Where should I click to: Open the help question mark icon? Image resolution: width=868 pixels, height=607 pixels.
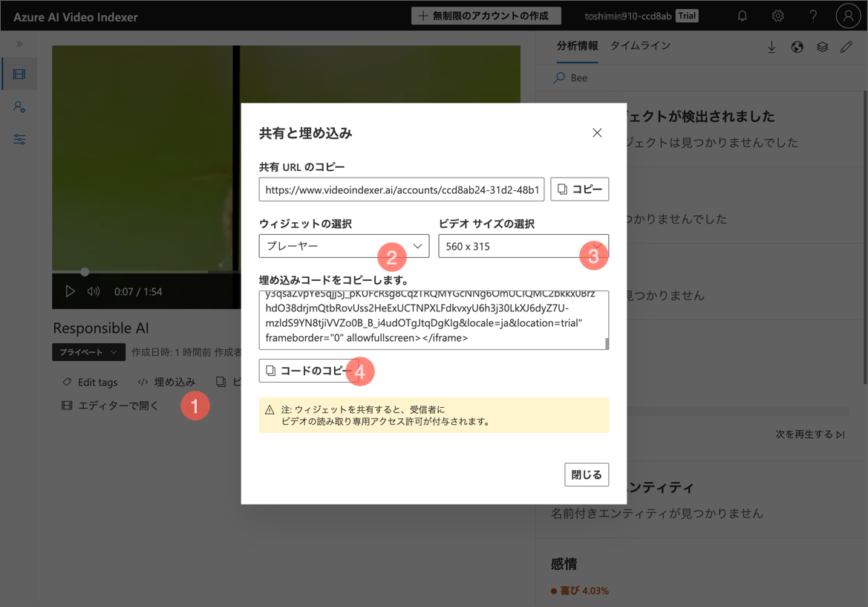[x=812, y=16]
